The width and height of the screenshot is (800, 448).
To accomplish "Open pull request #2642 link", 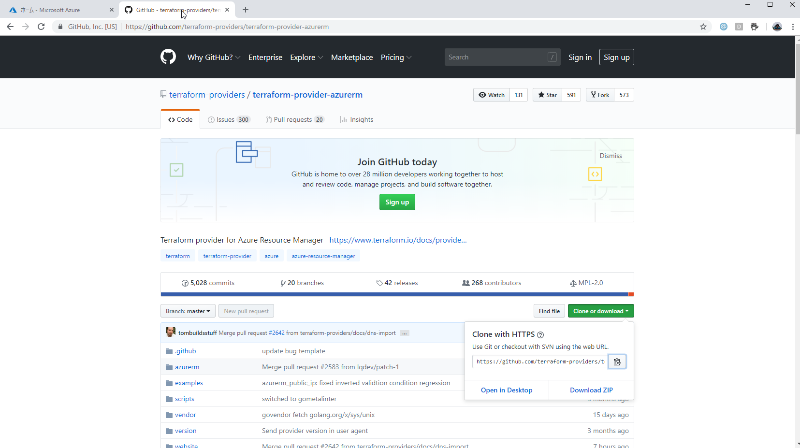I will (x=276, y=333).
